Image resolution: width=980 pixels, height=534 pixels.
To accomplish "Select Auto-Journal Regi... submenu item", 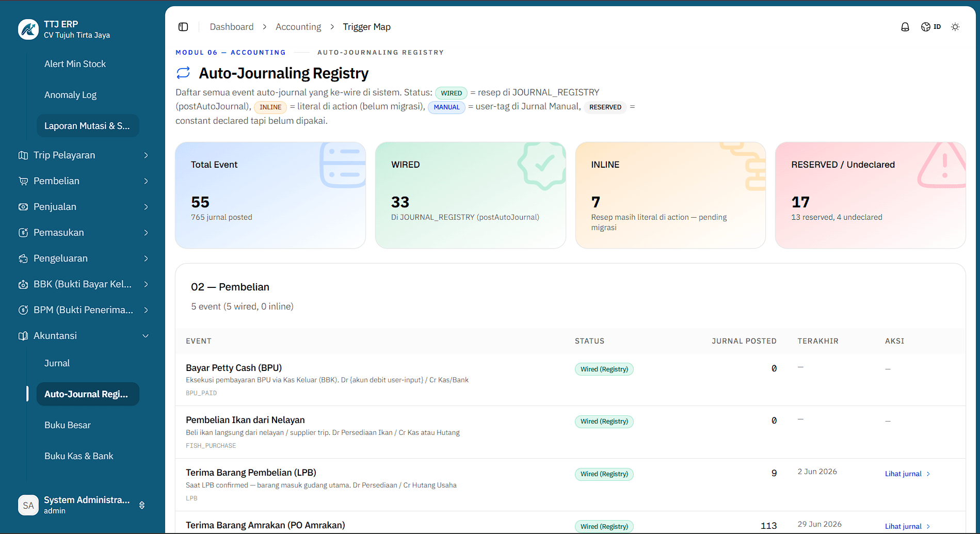I will [88, 394].
